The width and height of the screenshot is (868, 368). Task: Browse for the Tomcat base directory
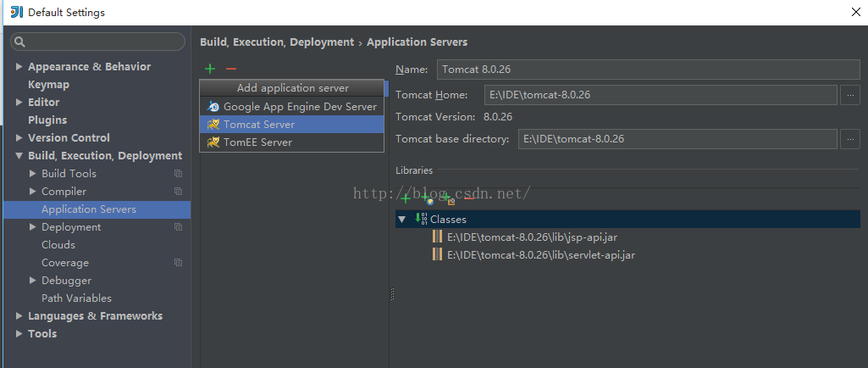[850, 139]
